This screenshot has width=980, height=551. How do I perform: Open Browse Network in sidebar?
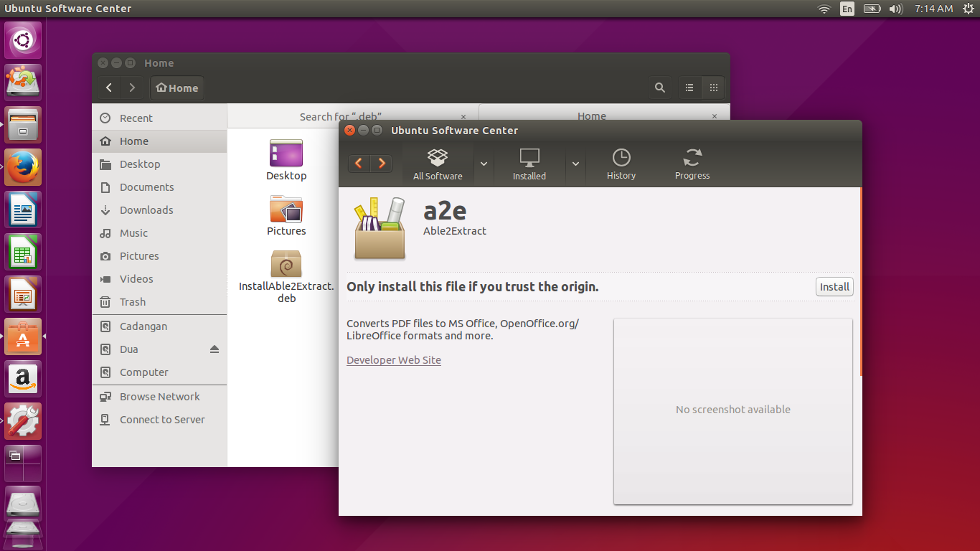click(159, 397)
